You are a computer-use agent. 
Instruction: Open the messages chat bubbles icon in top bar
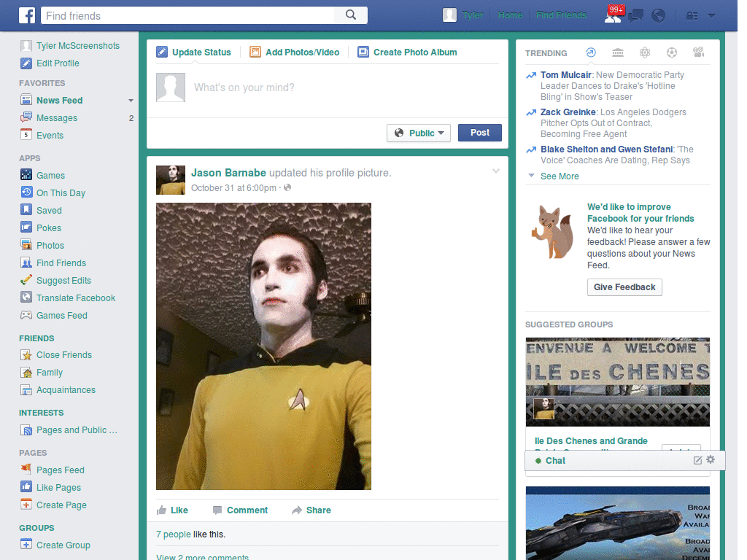[x=635, y=16]
